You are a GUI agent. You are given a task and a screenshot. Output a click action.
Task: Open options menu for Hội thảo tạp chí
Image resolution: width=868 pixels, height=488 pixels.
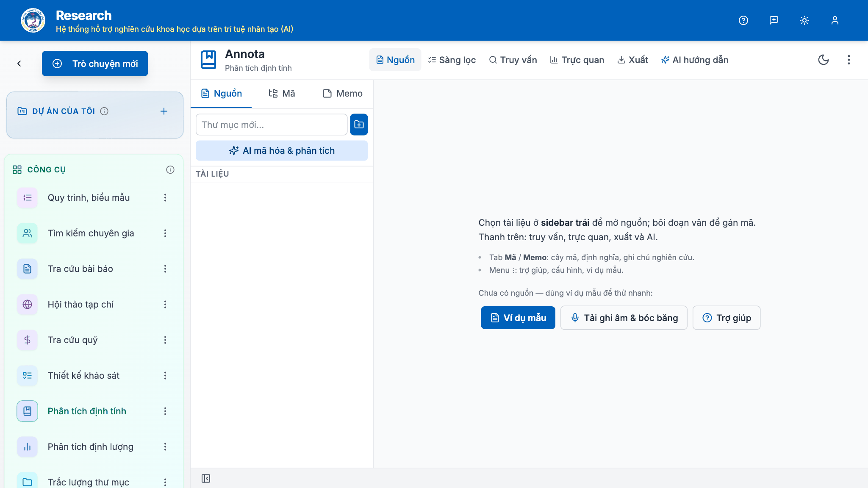click(165, 304)
